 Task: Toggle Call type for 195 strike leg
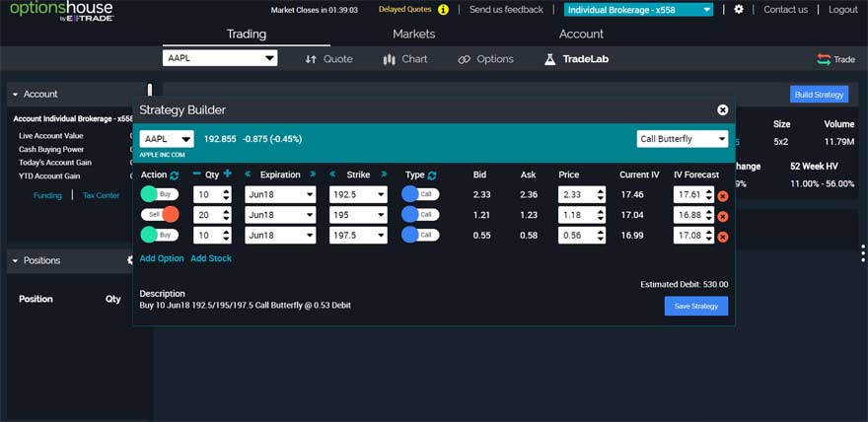point(420,215)
